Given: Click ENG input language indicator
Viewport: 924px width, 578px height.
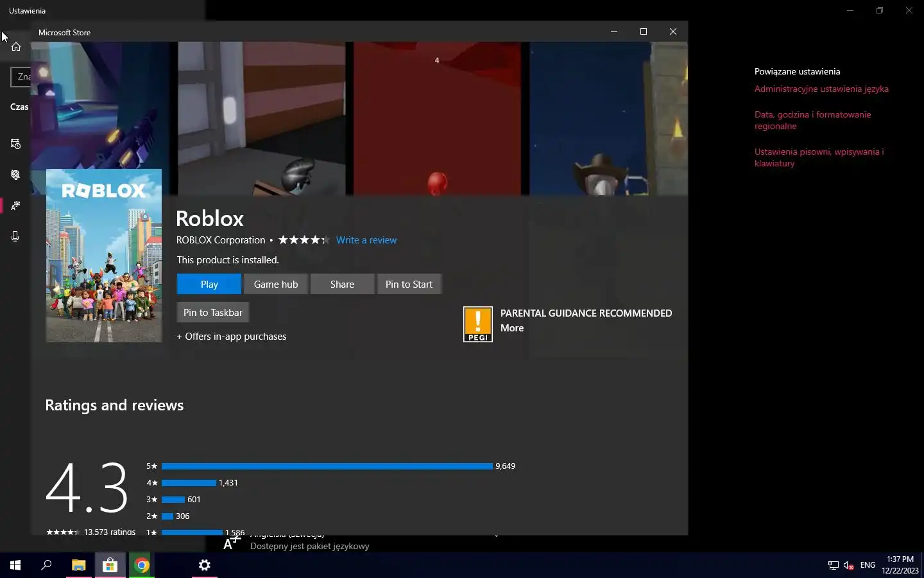Looking at the screenshot, I should pos(868,565).
